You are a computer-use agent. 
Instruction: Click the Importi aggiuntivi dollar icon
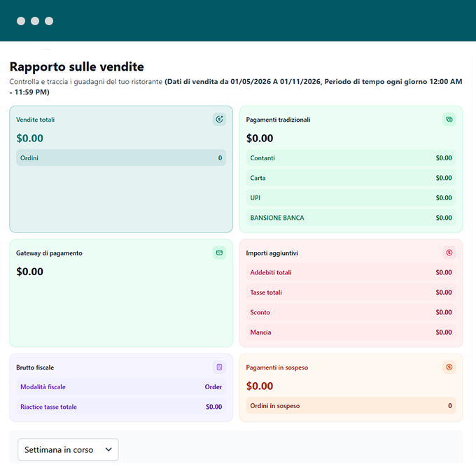click(449, 253)
